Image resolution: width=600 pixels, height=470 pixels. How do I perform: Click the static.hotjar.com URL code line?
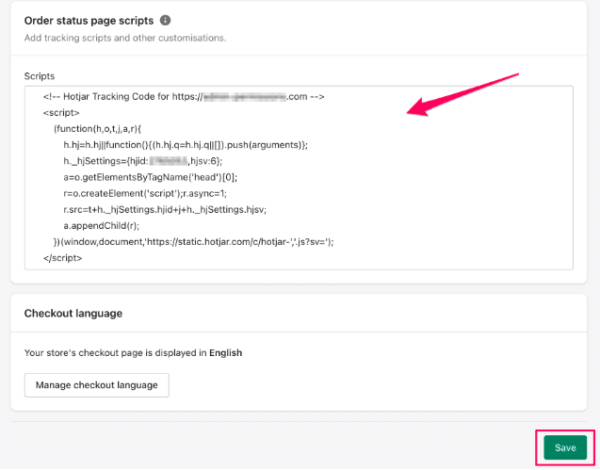[194, 242]
